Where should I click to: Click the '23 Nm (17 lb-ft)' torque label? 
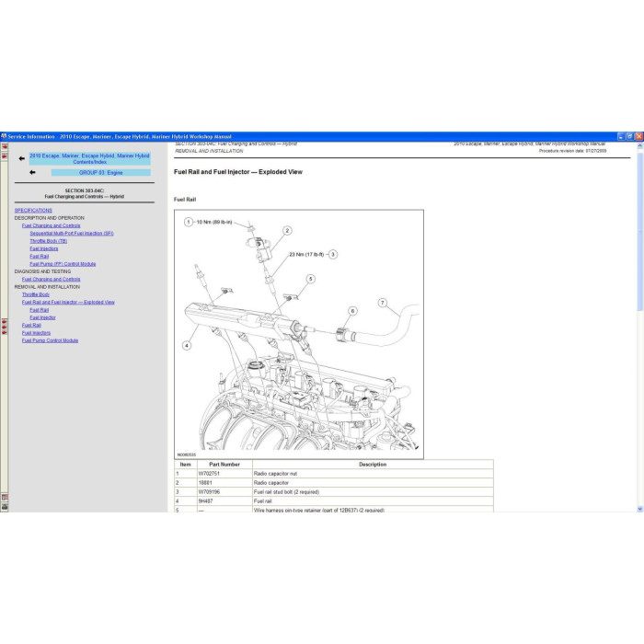tap(306, 255)
